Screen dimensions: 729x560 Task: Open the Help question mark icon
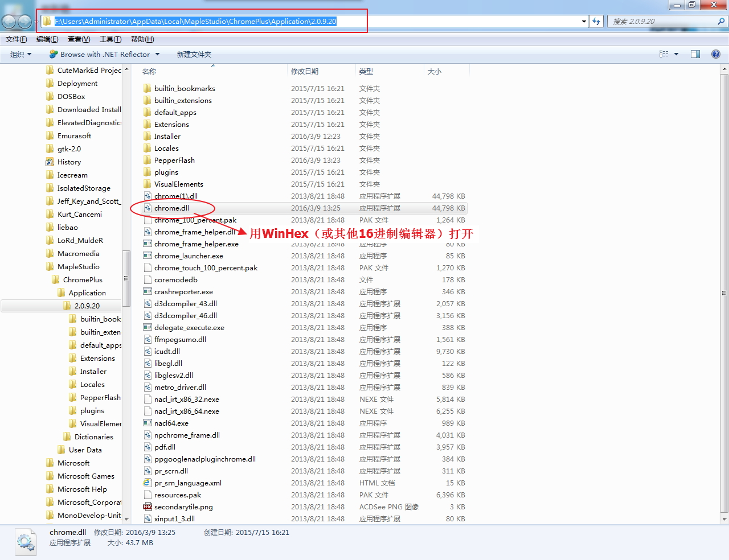pyautogui.click(x=716, y=54)
